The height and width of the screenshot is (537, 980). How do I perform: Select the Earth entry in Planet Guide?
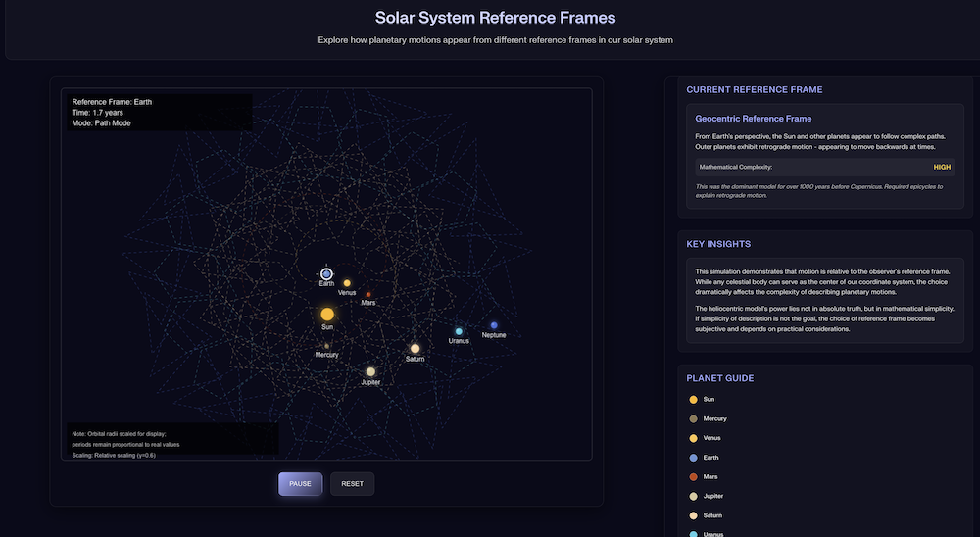pos(711,458)
